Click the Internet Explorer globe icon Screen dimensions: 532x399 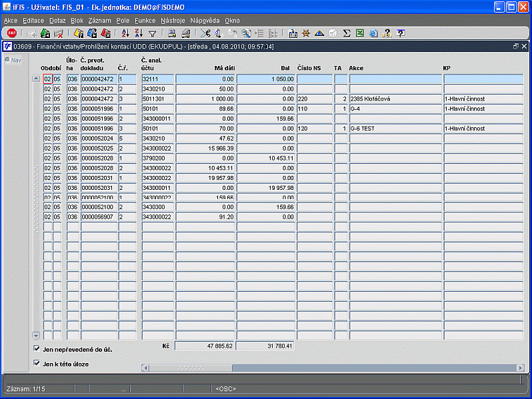[x=373, y=33]
